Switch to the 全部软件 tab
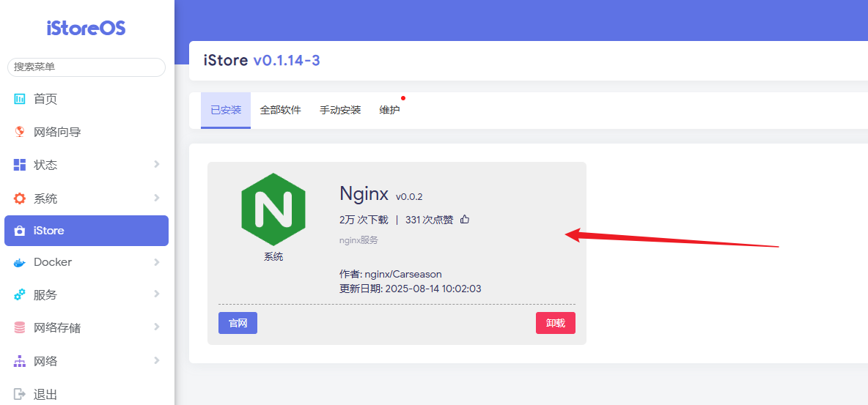 [x=280, y=111]
